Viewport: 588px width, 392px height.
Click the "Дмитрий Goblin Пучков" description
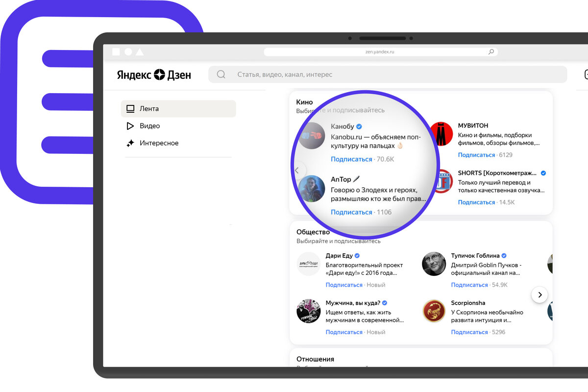pyautogui.click(x=487, y=269)
